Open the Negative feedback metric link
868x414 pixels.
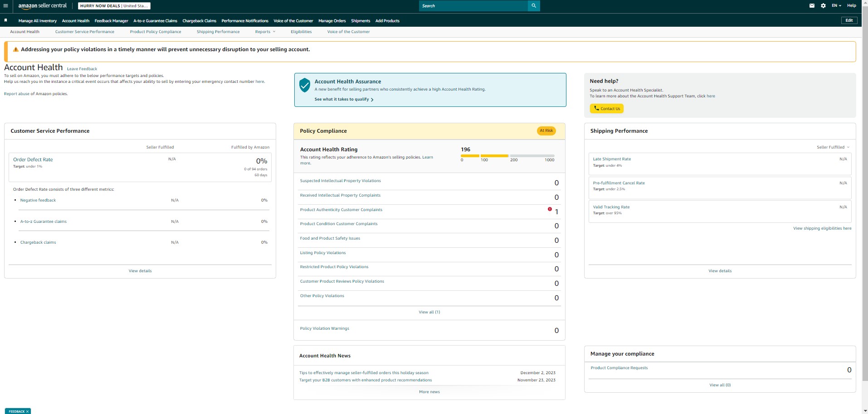38,200
